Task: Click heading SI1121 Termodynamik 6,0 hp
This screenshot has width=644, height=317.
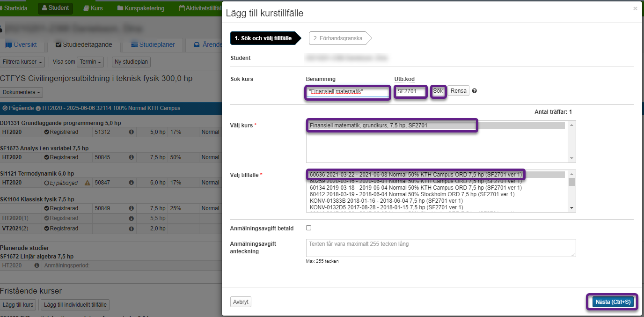Action: coord(37,174)
